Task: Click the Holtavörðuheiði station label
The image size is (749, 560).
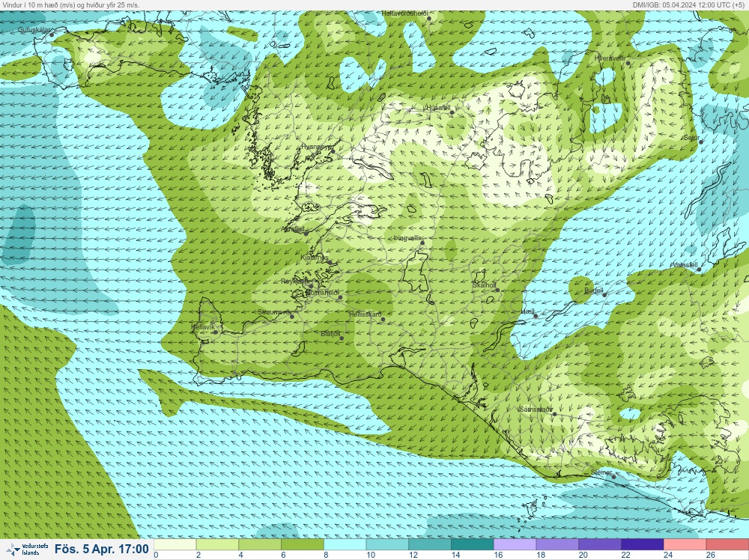Action: (x=404, y=13)
